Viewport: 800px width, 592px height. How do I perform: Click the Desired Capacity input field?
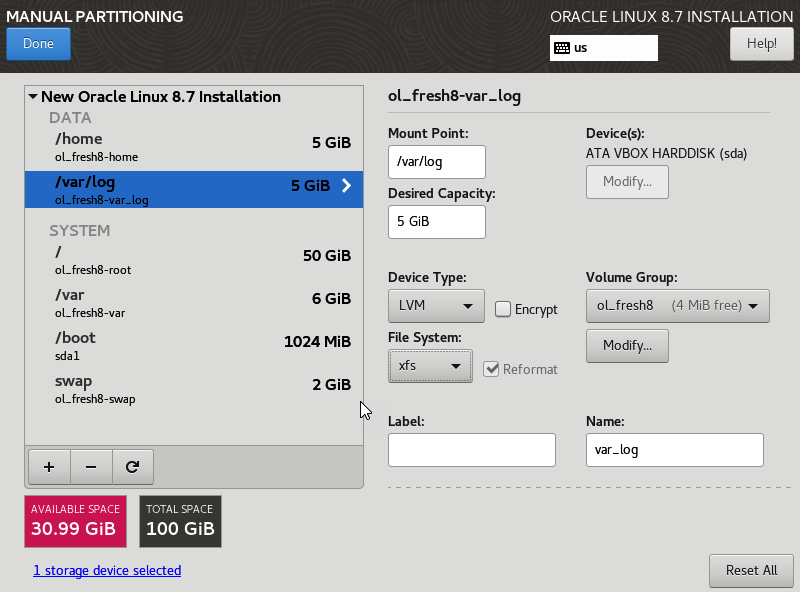pyautogui.click(x=437, y=221)
